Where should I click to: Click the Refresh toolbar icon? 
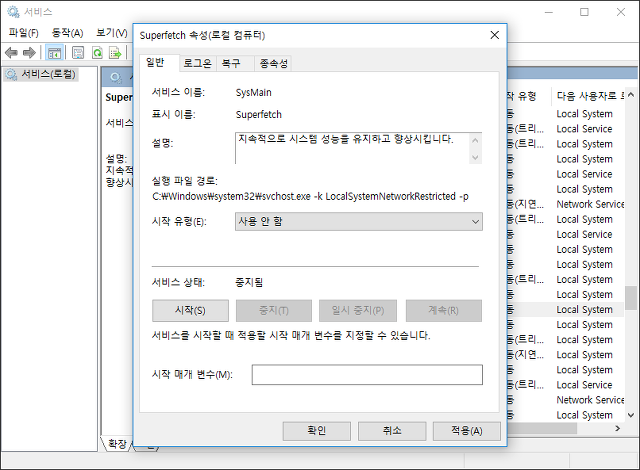click(x=97, y=53)
